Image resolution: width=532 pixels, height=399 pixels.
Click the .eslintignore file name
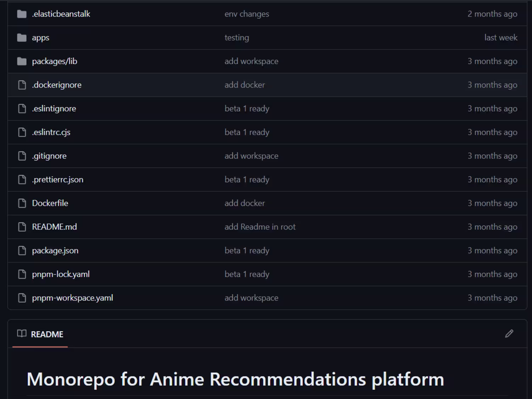tap(54, 109)
